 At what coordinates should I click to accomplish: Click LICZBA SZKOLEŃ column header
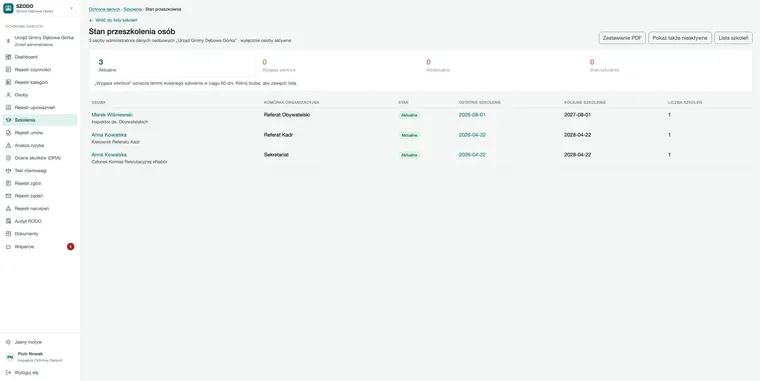point(685,102)
